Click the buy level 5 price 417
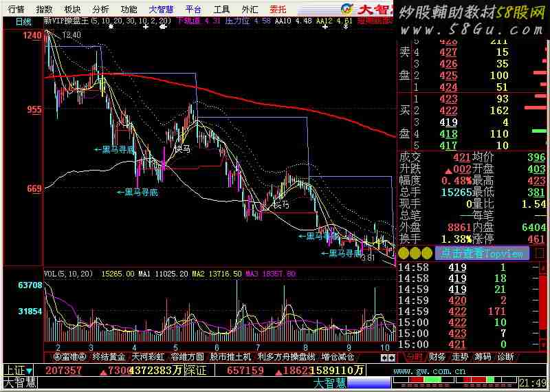 pos(448,145)
